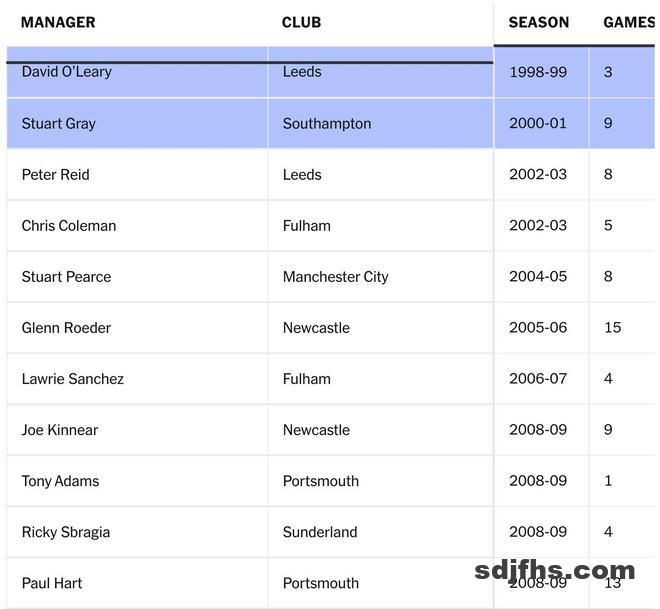Click on Paul Hart's name
This screenshot has width=660, height=609.
(x=52, y=583)
